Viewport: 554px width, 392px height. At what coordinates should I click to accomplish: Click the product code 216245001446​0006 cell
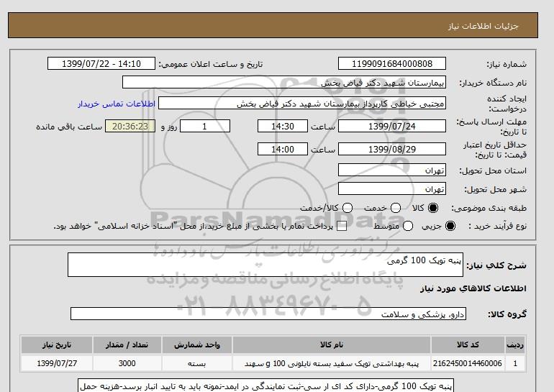click(x=468, y=363)
